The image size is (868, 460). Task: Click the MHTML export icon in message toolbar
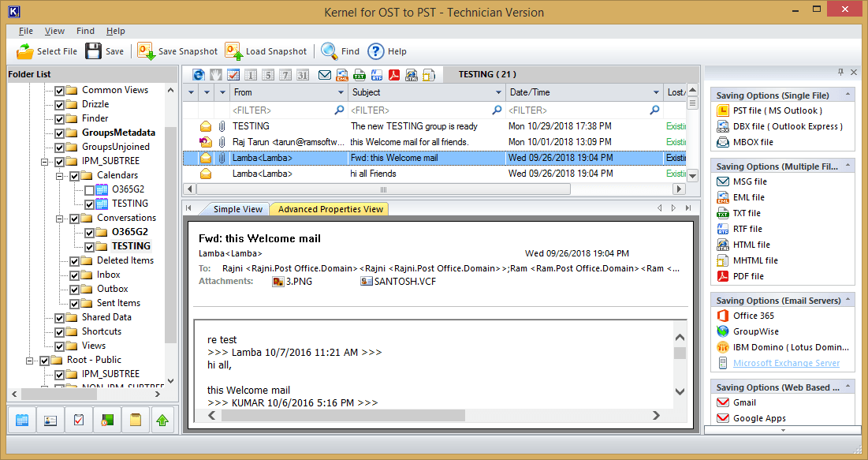[428, 75]
